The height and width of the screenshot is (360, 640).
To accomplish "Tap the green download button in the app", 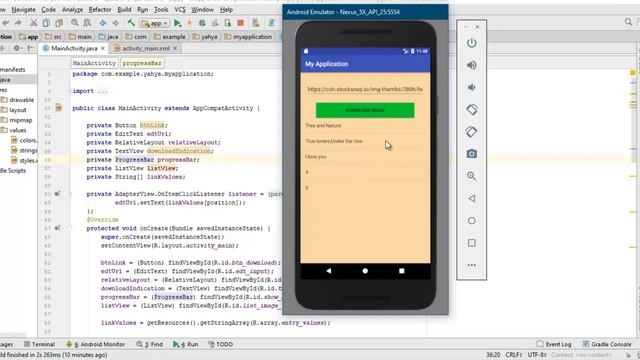I will click(365, 110).
